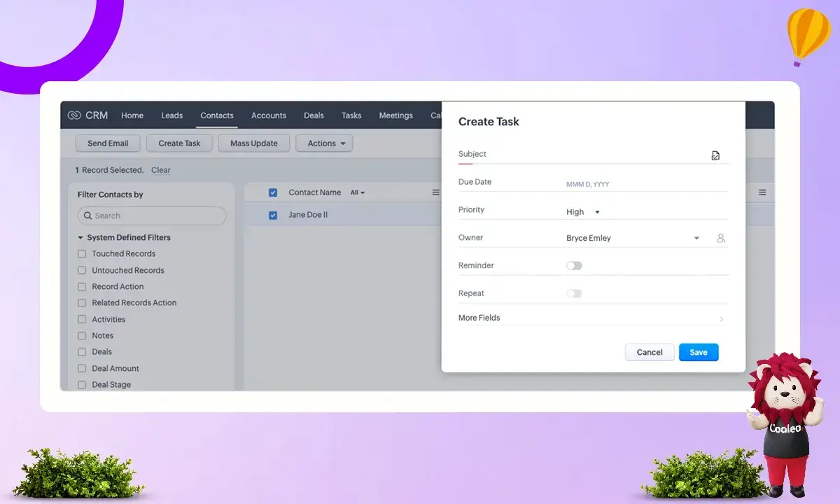
Task: Click the column menu icon next to Contact Name
Action: pos(435,192)
